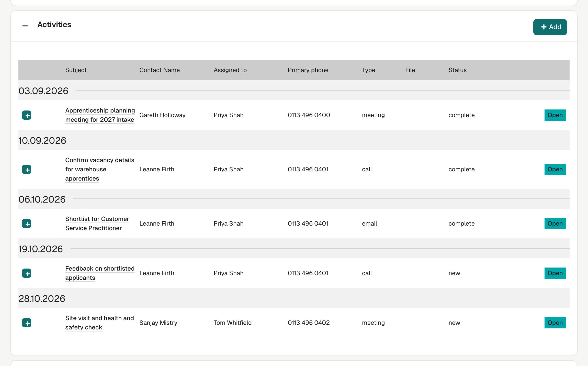
Task: Select the Tom Whitfield assignee cell
Action: 233,323
